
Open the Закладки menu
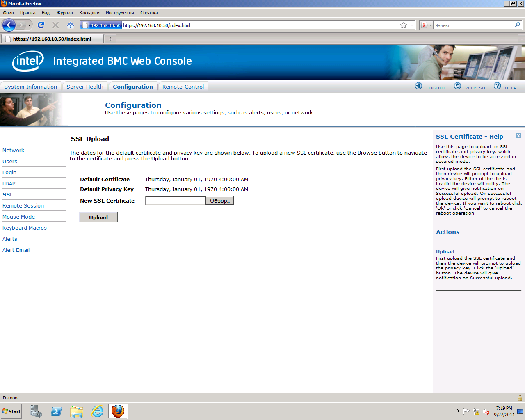tap(89, 13)
